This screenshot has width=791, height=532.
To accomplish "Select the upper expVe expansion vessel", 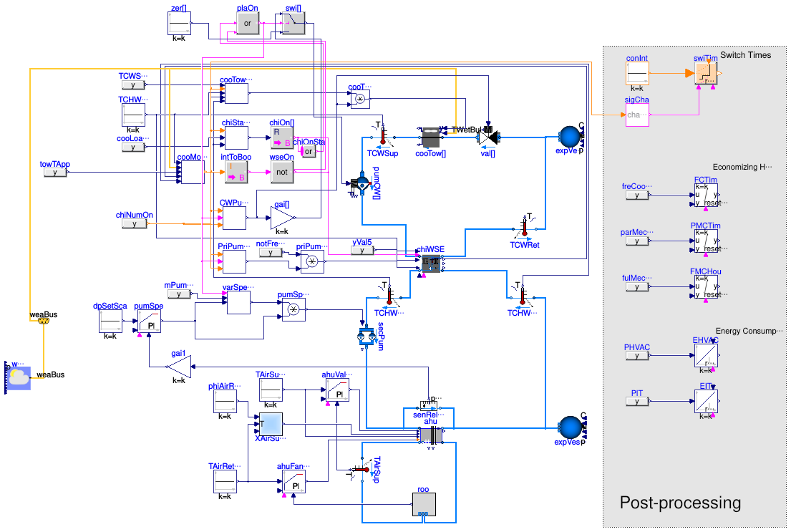I will click(571, 137).
